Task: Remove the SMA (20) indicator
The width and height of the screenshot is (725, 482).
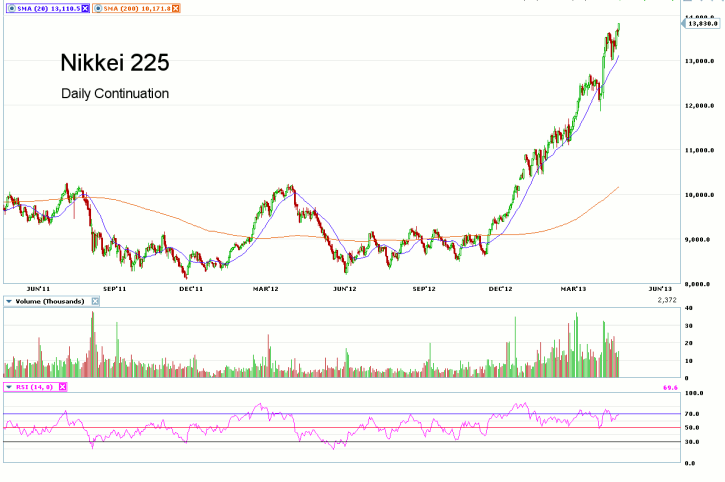Action: coord(84,8)
